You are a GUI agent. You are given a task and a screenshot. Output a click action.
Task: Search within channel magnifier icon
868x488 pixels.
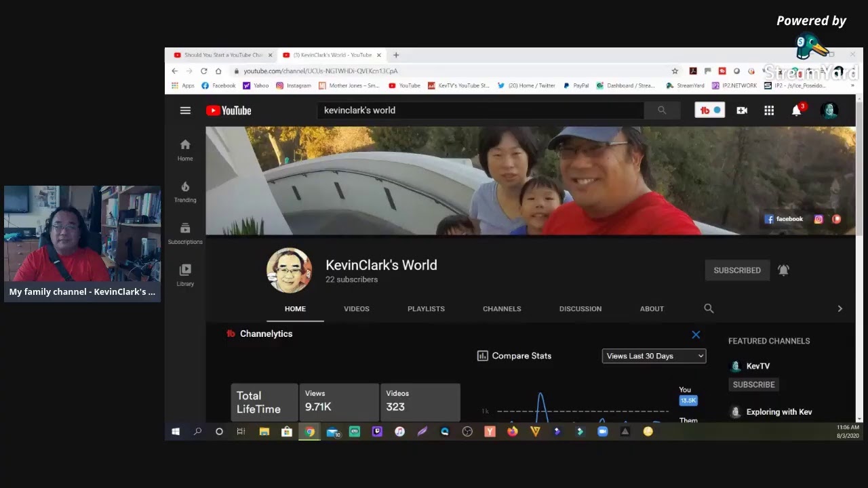[709, 308]
